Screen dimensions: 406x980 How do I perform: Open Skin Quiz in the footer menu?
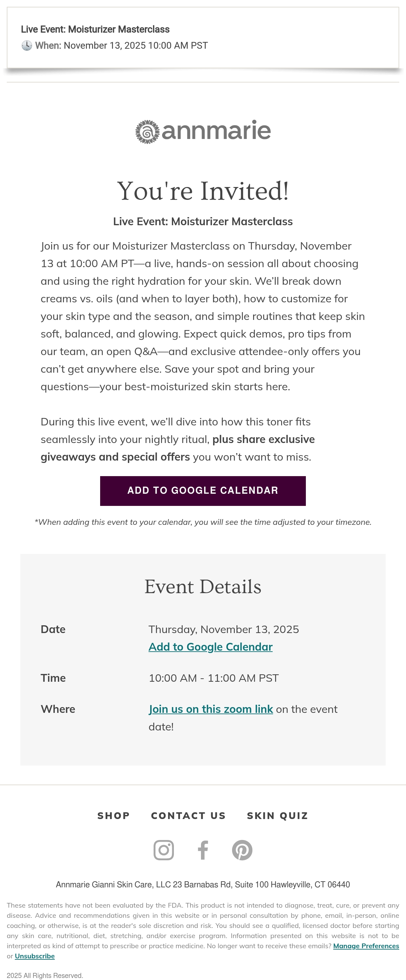277,816
